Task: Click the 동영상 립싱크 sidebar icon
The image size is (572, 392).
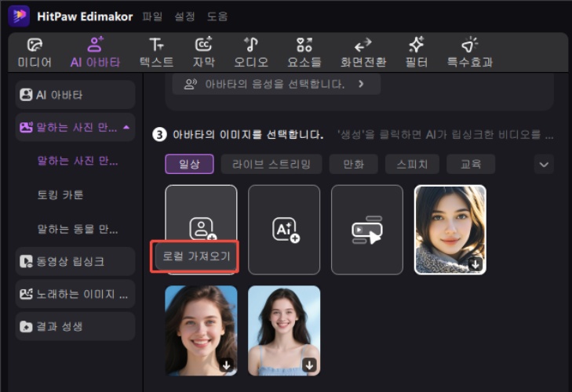Action: pyautogui.click(x=26, y=261)
